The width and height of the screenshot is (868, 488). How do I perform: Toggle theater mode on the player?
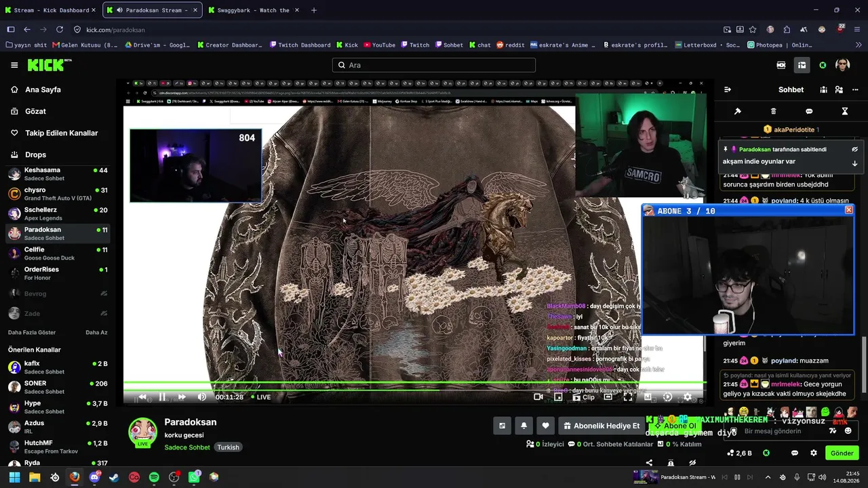coord(608,397)
